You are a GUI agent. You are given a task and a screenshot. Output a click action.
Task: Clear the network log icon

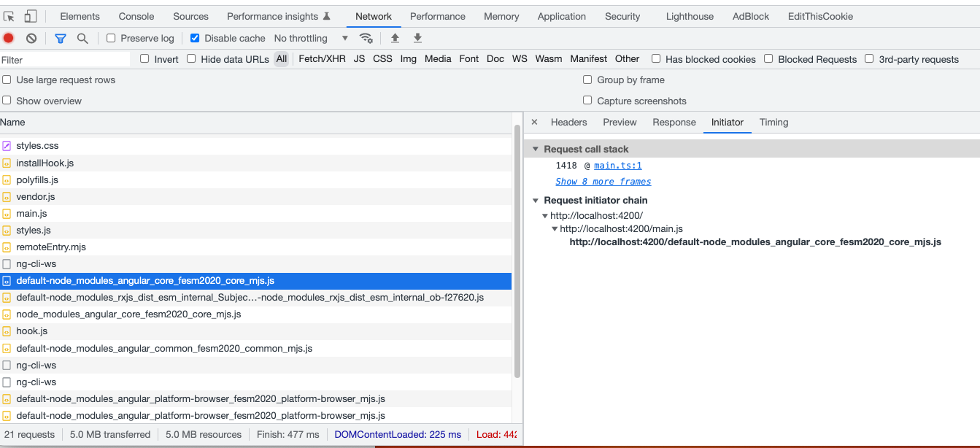point(31,38)
